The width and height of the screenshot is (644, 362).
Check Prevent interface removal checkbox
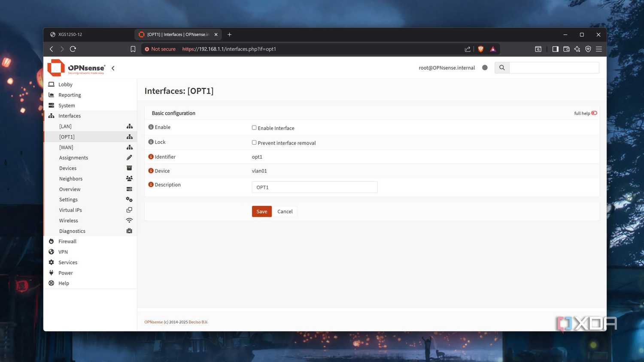point(254,143)
